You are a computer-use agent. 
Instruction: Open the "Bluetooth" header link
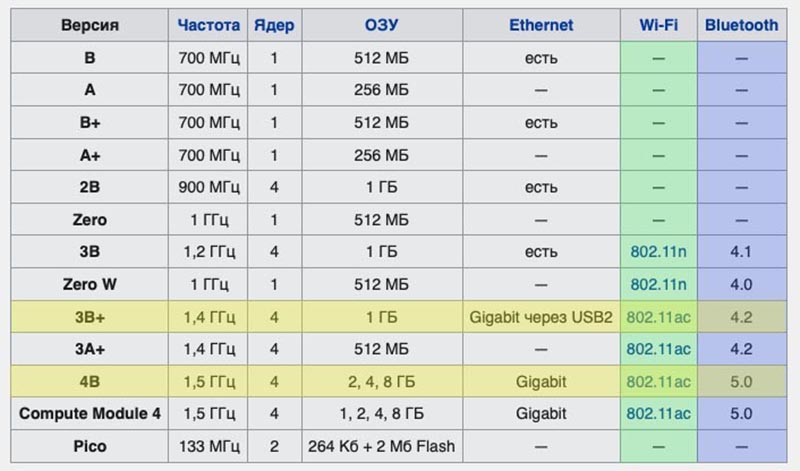[741, 25]
